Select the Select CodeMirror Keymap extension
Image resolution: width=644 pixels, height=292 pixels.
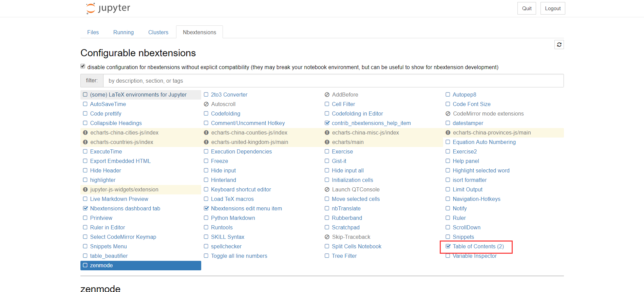click(123, 237)
